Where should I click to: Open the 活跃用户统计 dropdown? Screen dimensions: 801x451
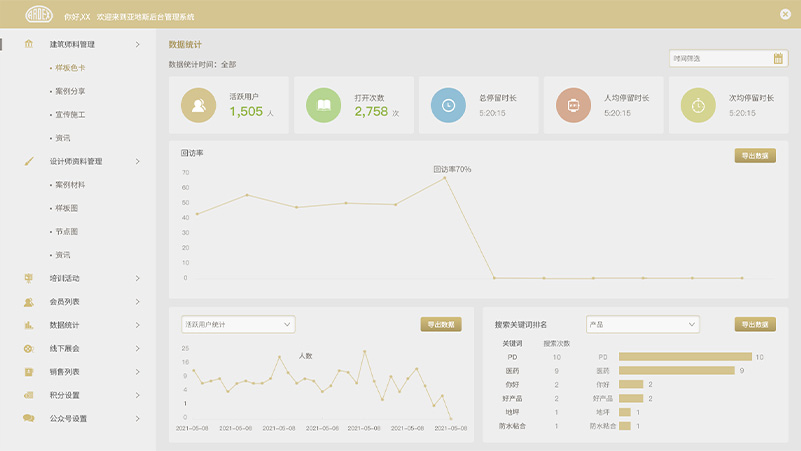click(236, 324)
